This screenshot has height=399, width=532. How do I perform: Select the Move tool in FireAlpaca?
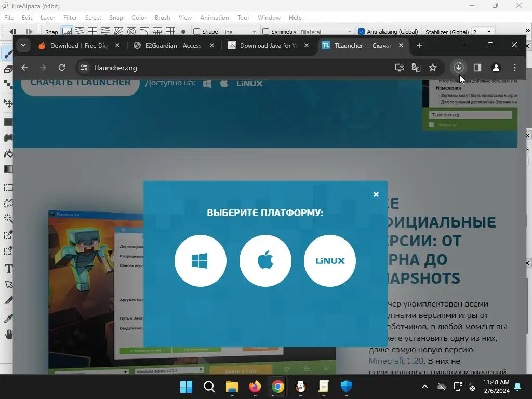coord(7,103)
